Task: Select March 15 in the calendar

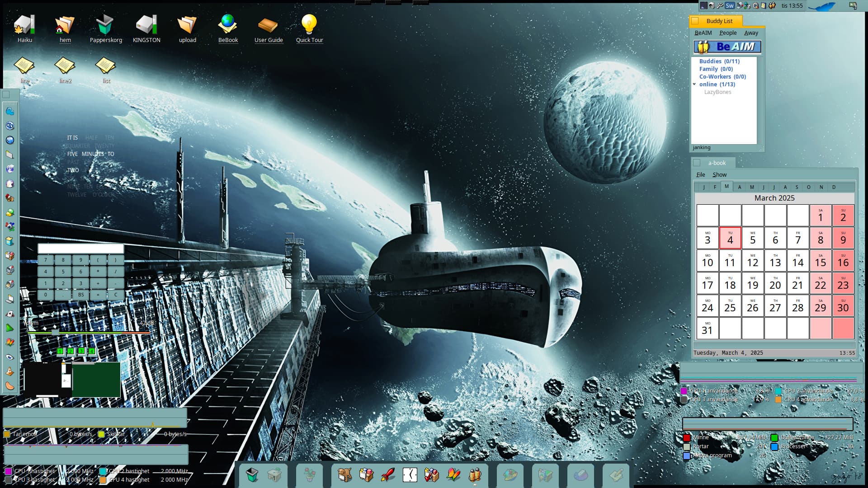Action: pyautogui.click(x=821, y=261)
